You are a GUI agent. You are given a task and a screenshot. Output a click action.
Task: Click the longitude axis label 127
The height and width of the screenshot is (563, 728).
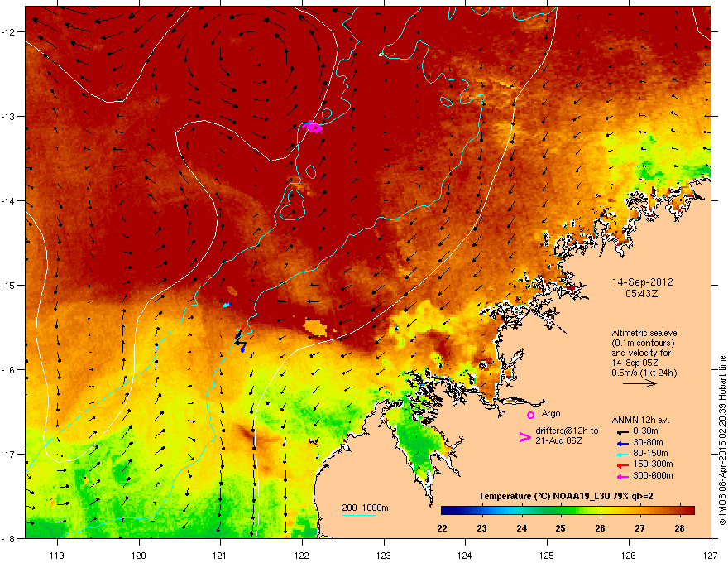tap(711, 555)
